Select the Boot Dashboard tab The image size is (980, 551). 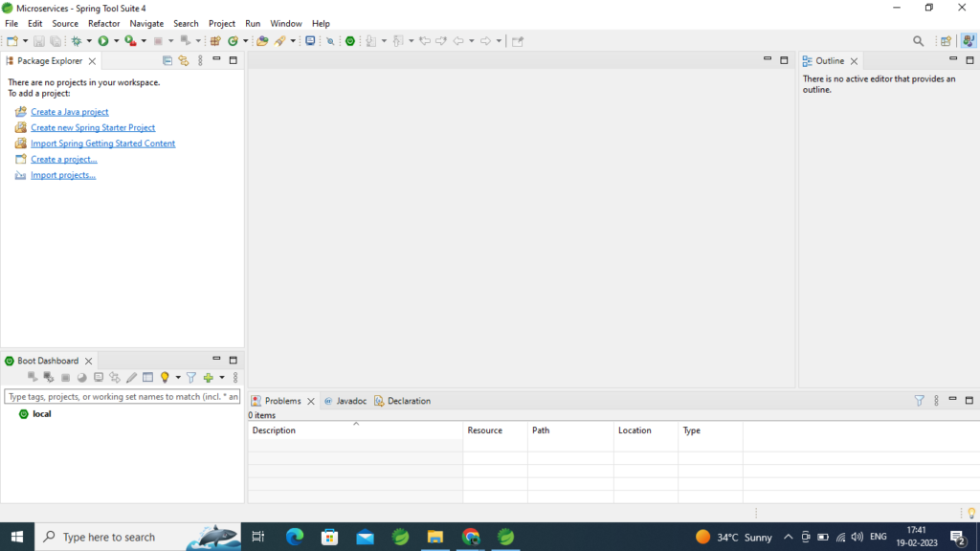(x=48, y=361)
